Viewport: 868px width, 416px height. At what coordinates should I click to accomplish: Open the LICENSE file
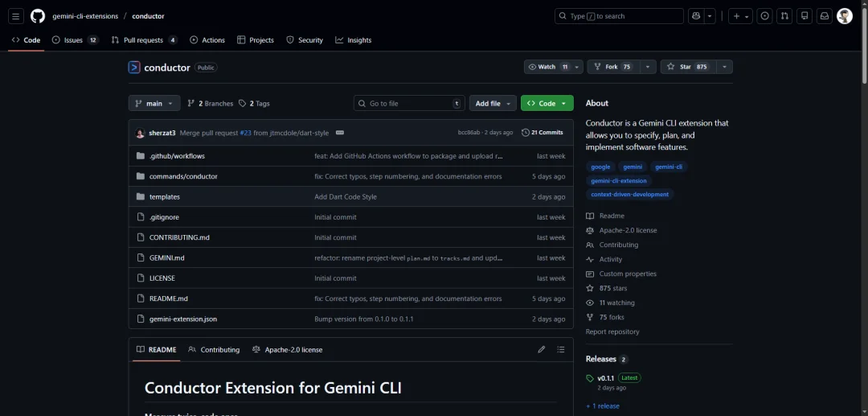click(162, 278)
